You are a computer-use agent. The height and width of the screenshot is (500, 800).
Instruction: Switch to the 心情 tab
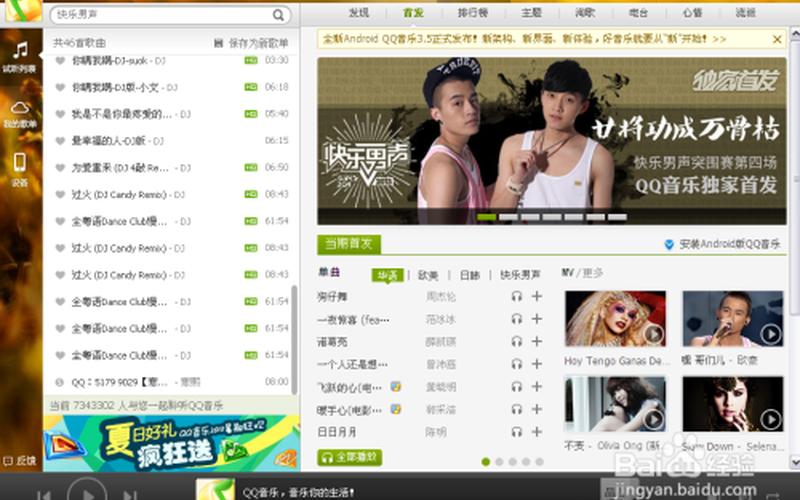pos(692,13)
